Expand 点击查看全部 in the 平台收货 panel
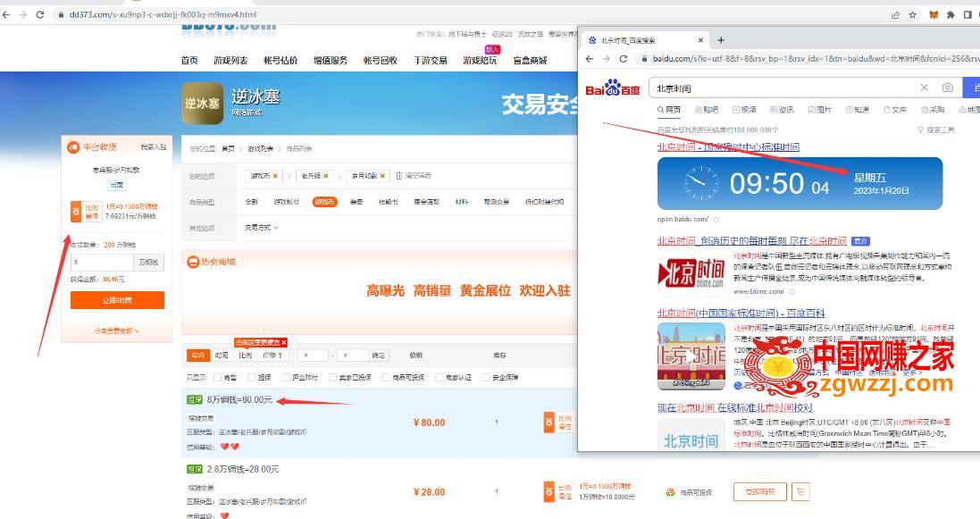Viewport: 980px width, 519px height. tap(117, 331)
